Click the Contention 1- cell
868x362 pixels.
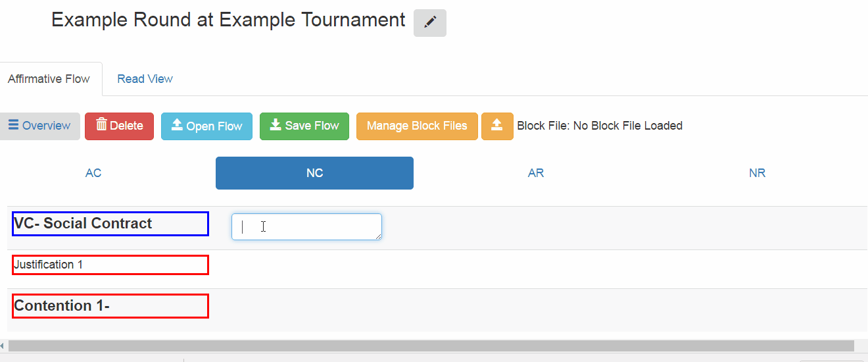point(110,306)
